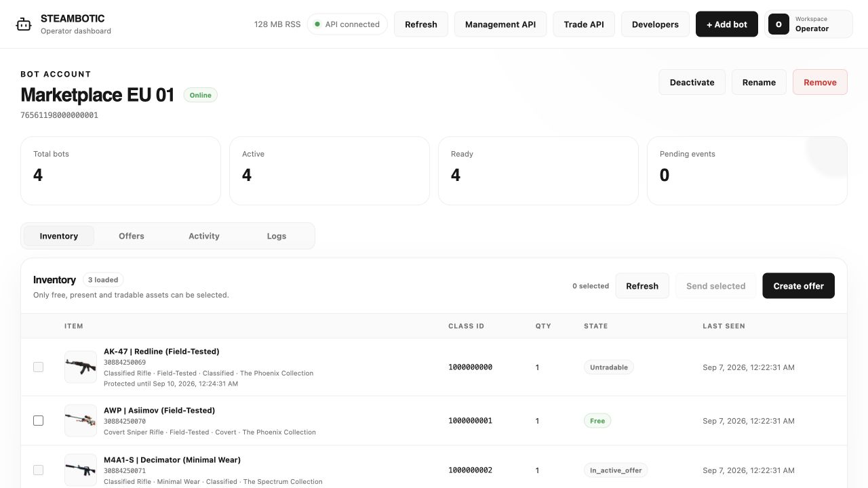The image size is (868, 488).
Task: Open the AWP Asiimov item thumbnail
Action: pyautogui.click(x=81, y=421)
